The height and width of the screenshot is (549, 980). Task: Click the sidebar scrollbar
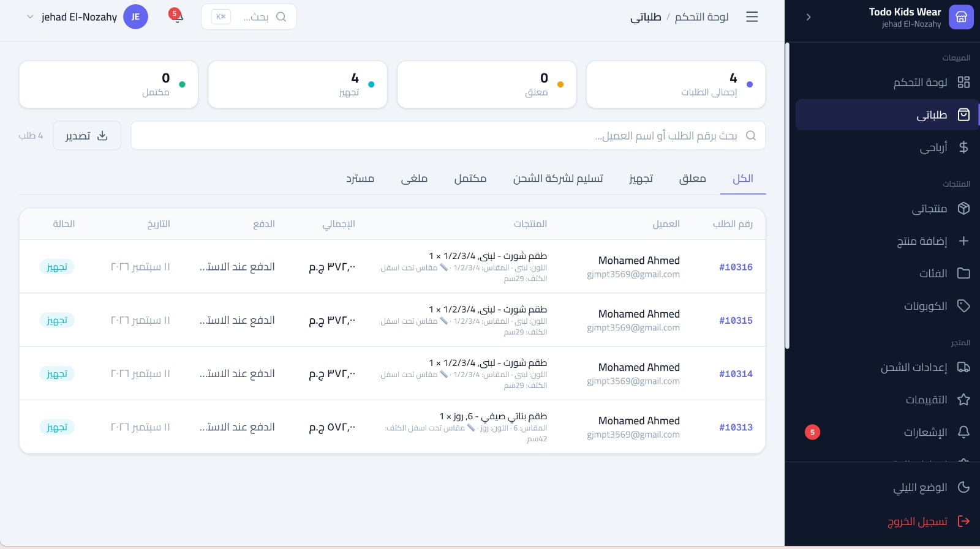pyautogui.click(x=788, y=196)
